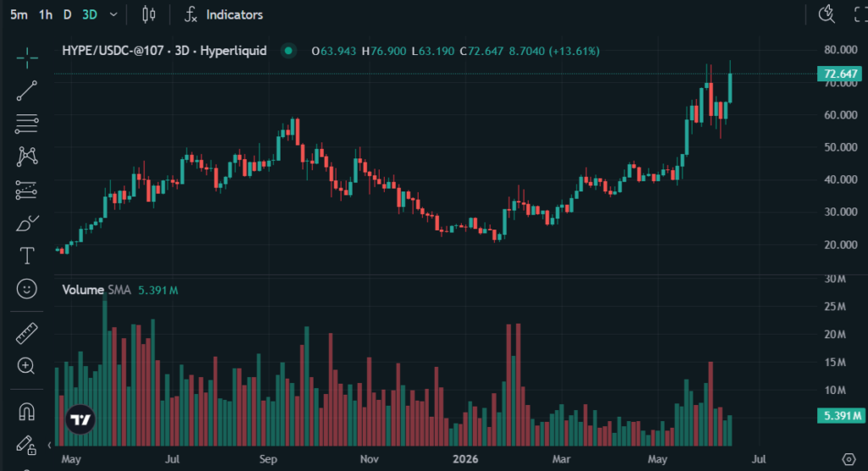The width and height of the screenshot is (868, 471).
Task: Click the 25M volume scale label
Action: coord(835,307)
